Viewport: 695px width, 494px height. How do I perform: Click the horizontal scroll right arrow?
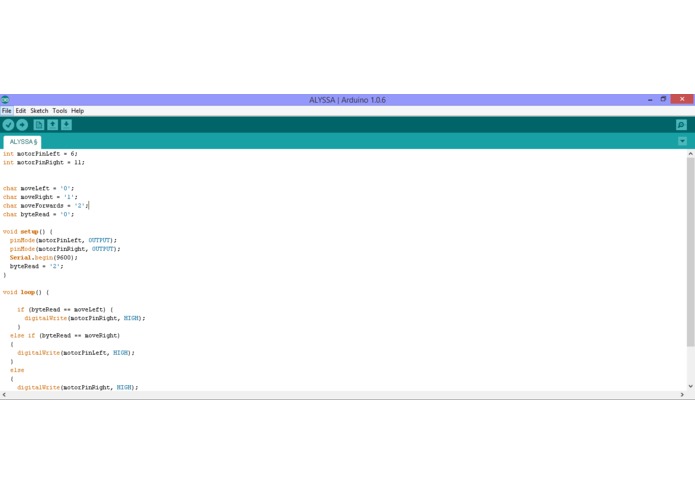[x=682, y=395]
